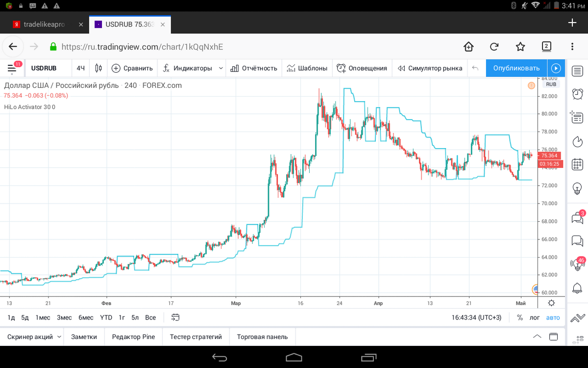Switch to the tradelikeapro browser tab

pyautogui.click(x=45, y=24)
